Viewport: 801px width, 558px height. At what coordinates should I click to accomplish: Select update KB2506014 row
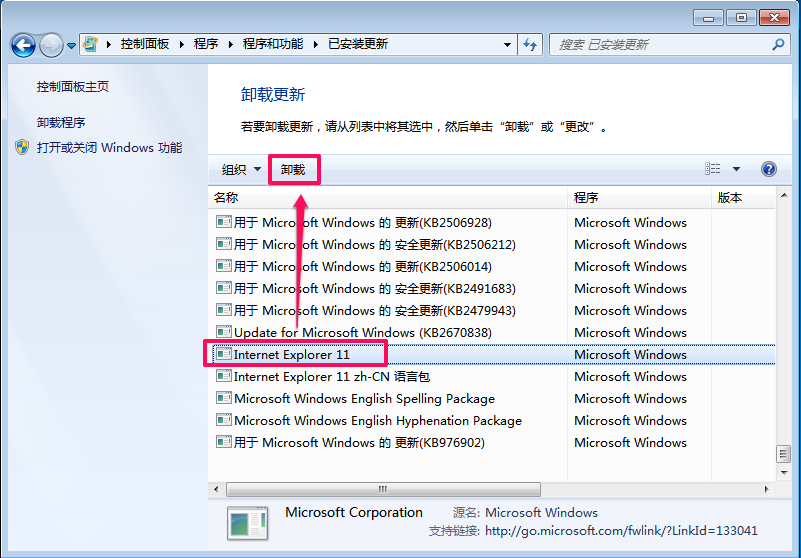492,267
